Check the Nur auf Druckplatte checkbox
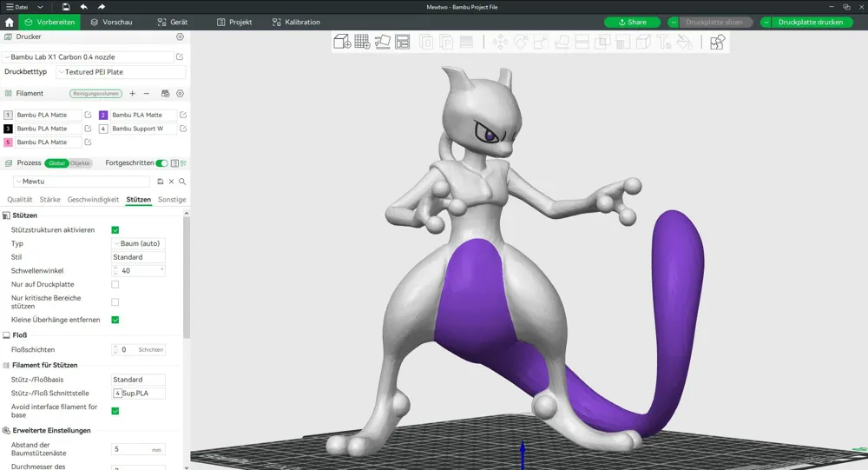868x470 pixels. click(115, 284)
